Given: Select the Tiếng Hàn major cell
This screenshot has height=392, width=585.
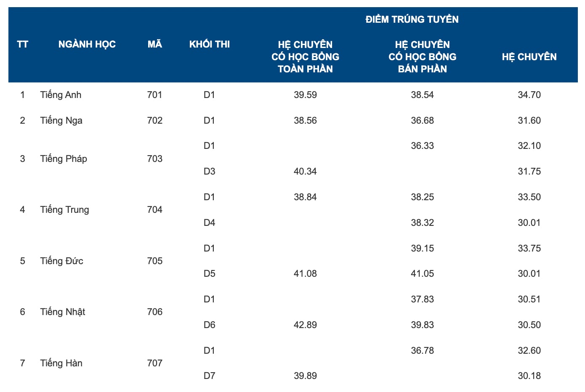Looking at the screenshot, I should (61, 363).
